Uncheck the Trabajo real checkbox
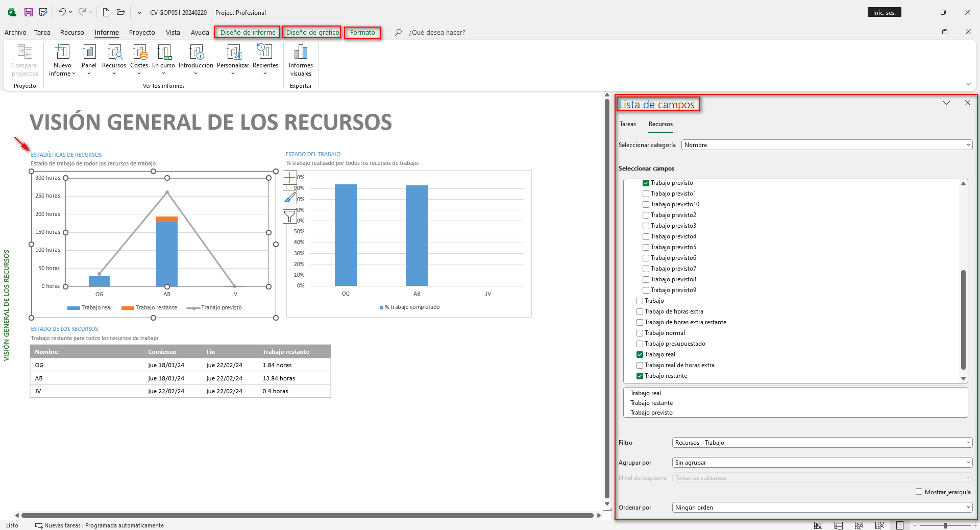This screenshot has height=530, width=980. (x=640, y=354)
